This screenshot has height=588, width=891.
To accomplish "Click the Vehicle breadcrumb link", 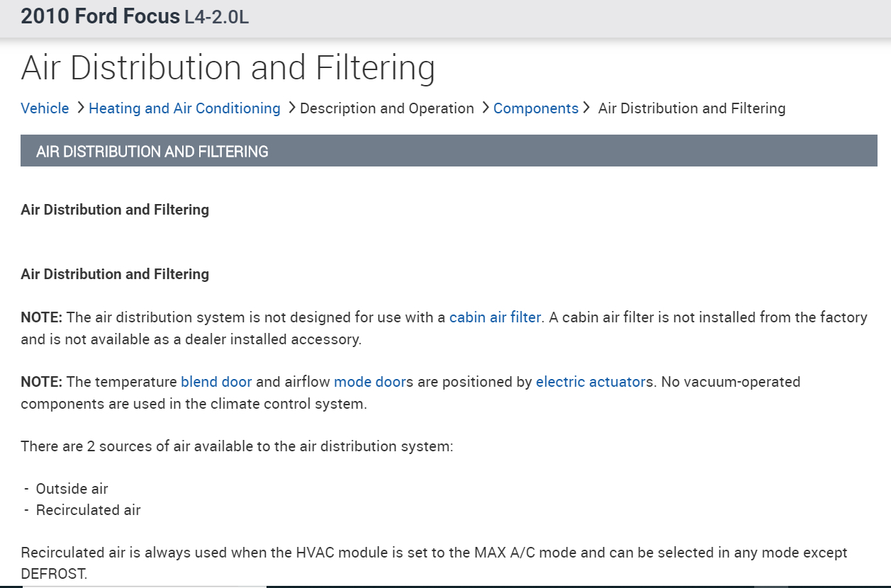I will (45, 108).
